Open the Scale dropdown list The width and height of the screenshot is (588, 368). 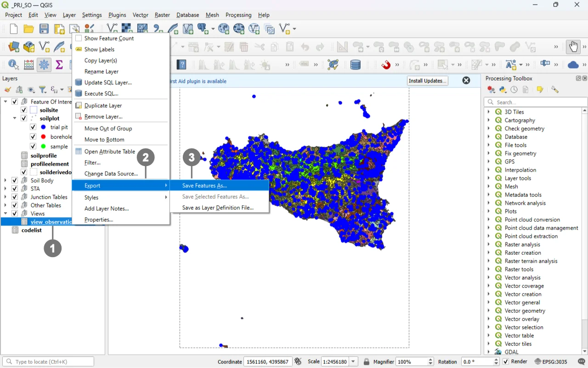[354, 362]
